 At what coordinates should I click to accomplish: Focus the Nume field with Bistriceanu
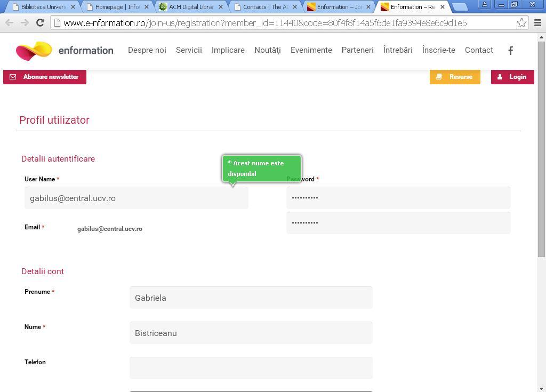pos(251,333)
